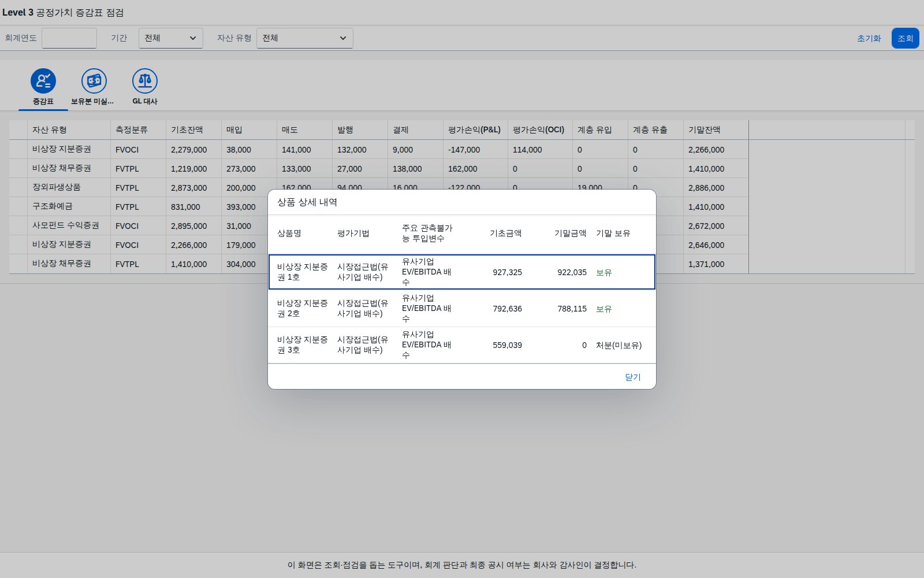924x578 pixels.
Task: Click the 측정분류 column header
Action: coord(138,130)
